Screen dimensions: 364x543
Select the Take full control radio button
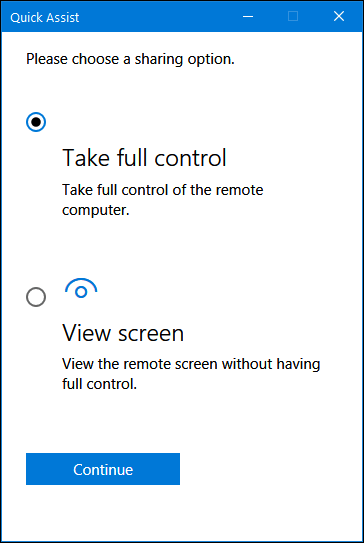pos(36,122)
